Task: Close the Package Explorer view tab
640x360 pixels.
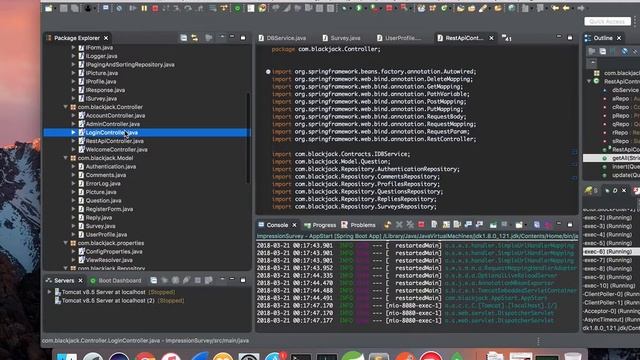Action: point(106,38)
